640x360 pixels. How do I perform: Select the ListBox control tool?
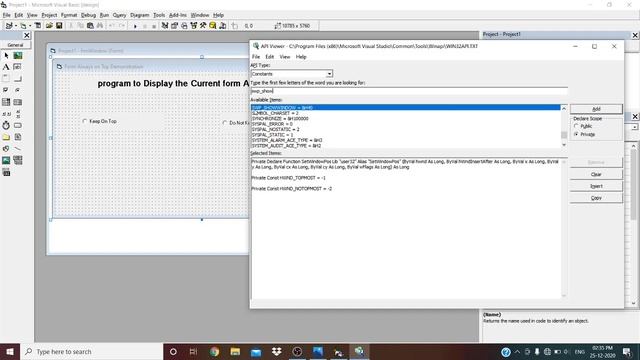coord(18,102)
